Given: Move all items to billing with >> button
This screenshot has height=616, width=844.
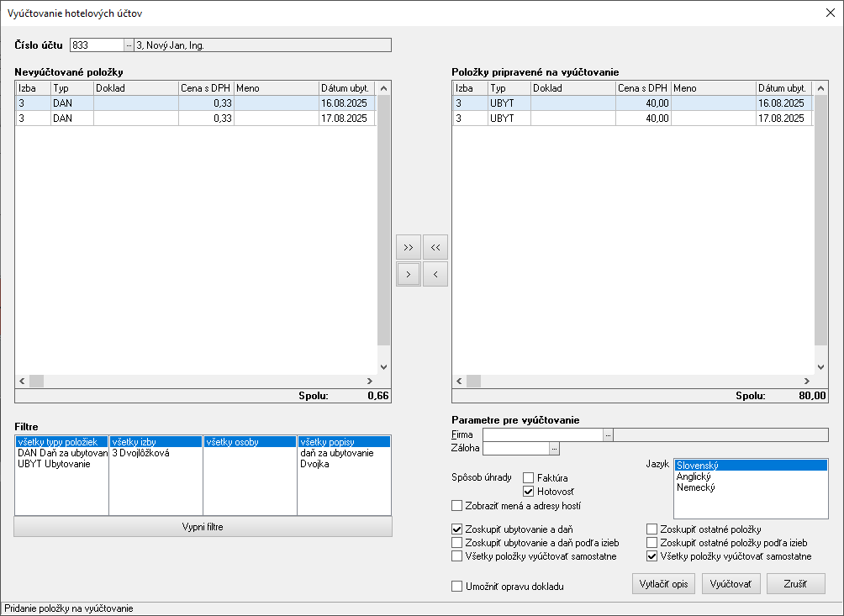Looking at the screenshot, I should pos(408,247).
